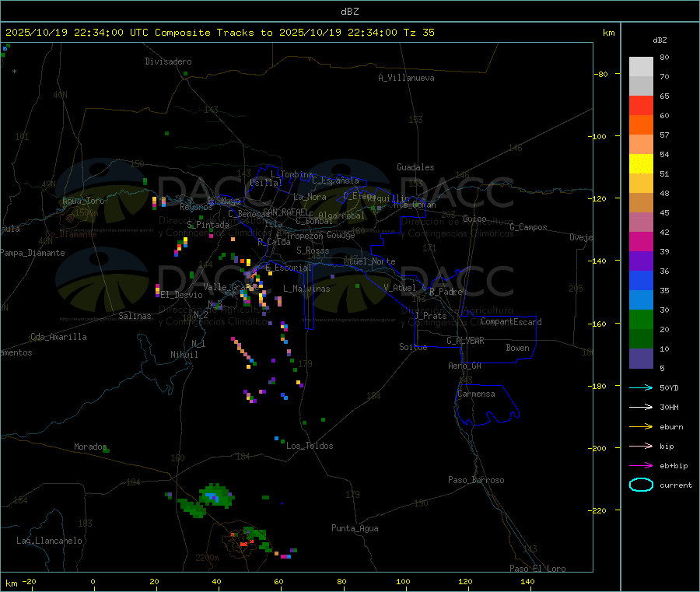This screenshot has width=700, height=592.
Task: Click the eburn yellow arrow legend icon
Action: tap(641, 426)
